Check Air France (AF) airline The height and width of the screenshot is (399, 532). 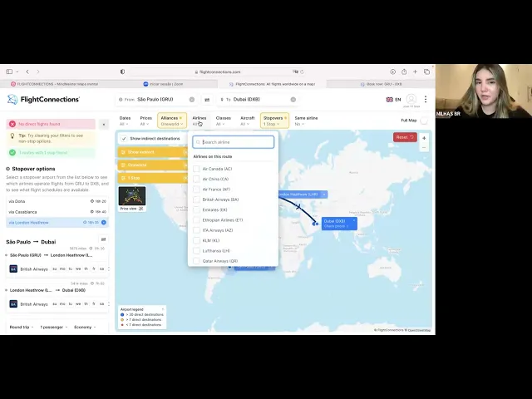[196, 189]
